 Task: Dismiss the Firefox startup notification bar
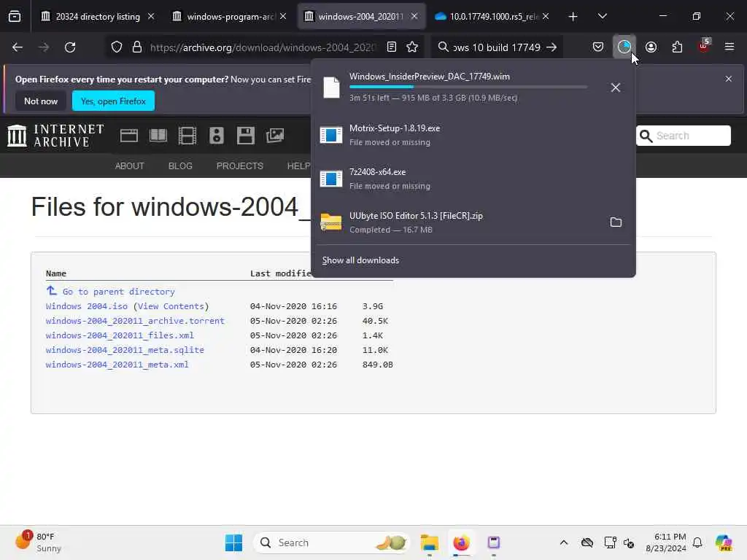[728, 79]
